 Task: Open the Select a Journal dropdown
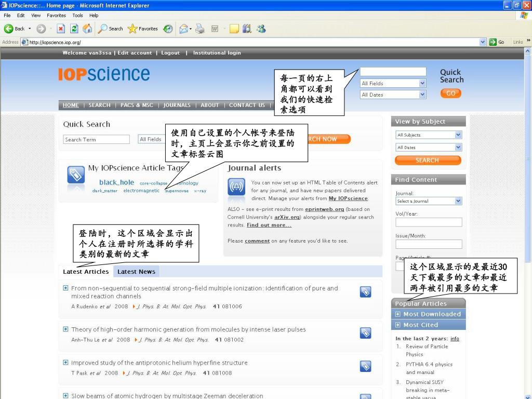click(429, 201)
